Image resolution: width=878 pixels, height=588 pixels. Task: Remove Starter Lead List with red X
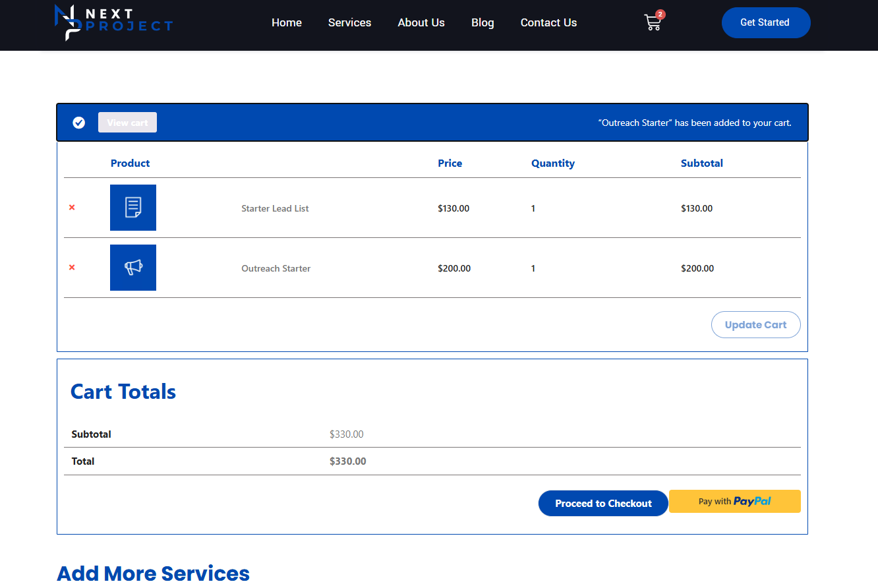tap(72, 208)
